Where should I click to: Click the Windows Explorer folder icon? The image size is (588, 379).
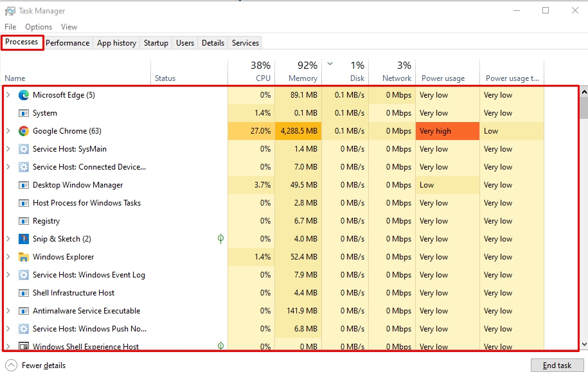24,257
